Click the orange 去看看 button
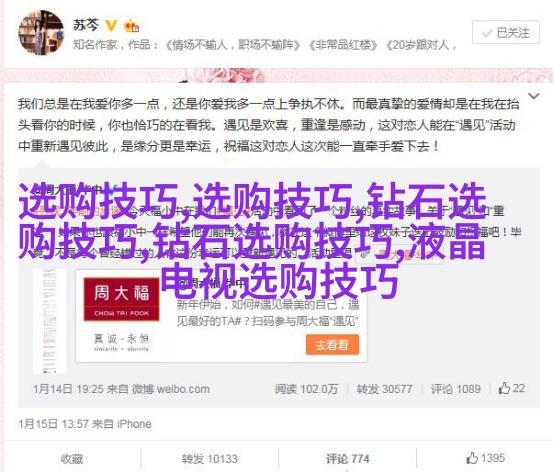 pyautogui.click(x=332, y=344)
